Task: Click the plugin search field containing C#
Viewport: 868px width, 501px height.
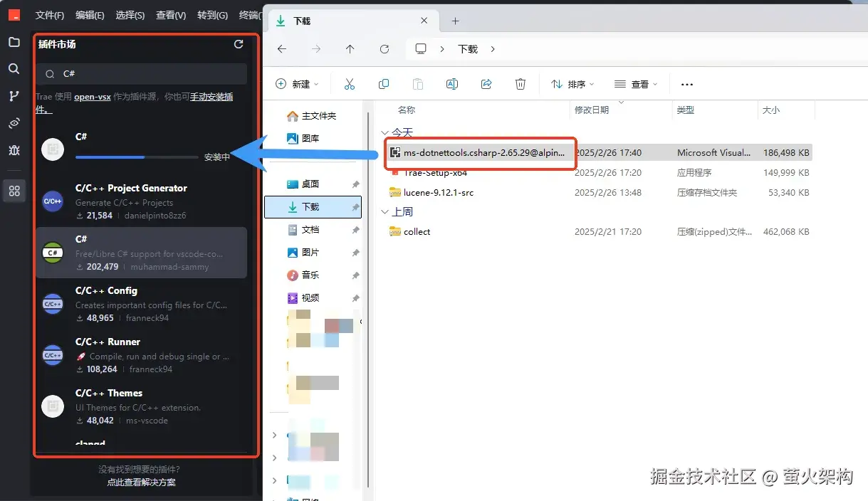Action: [142, 73]
